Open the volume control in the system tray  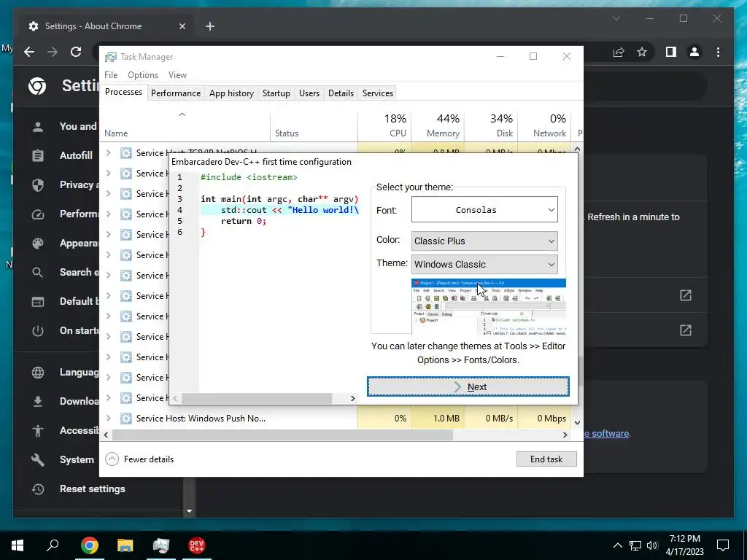[x=652, y=545]
